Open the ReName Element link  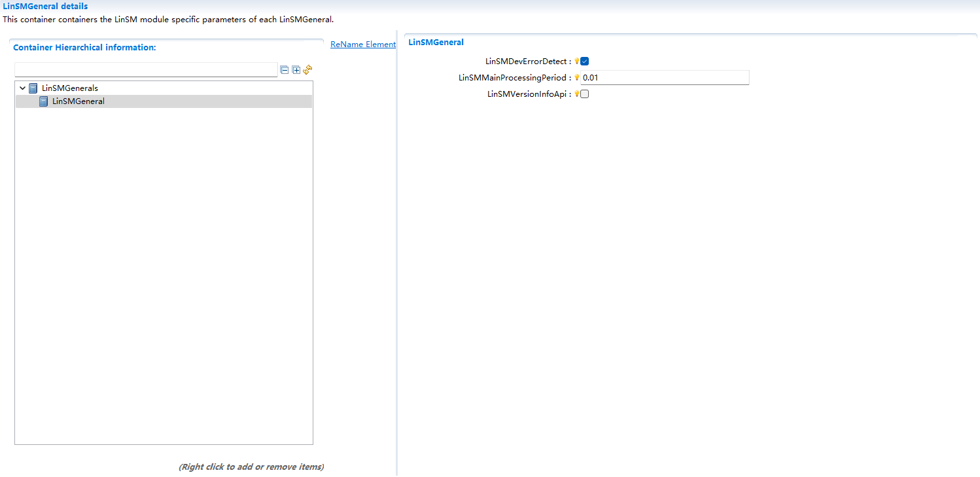pyautogui.click(x=363, y=44)
